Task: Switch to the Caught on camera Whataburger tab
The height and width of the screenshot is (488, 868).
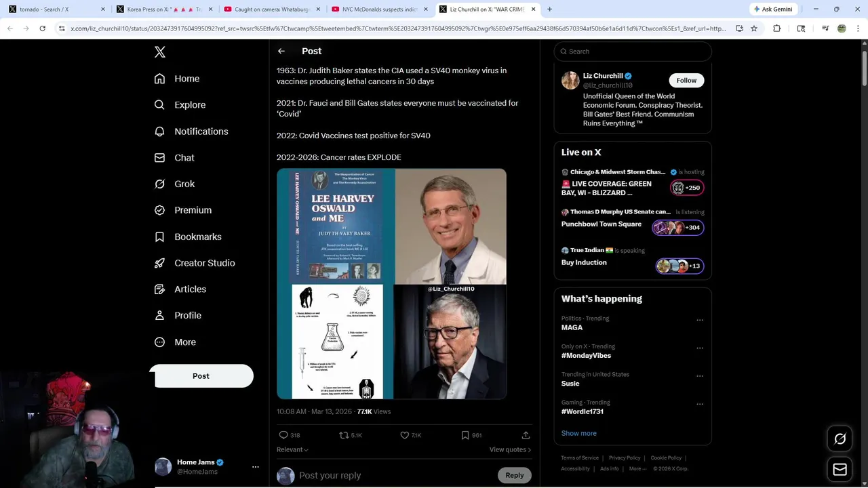Action: (x=271, y=9)
